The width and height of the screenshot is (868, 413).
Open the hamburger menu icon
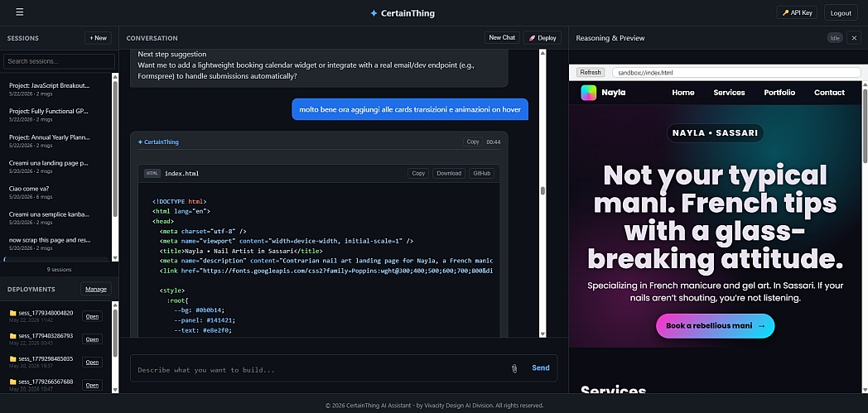pyautogui.click(x=20, y=12)
